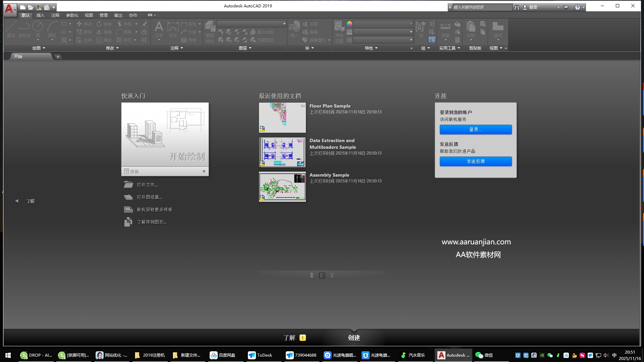Activate the 移动 (Move) tool
This screenshot has width=644, height=362.
pyautogui.click(x=84, y=24)
